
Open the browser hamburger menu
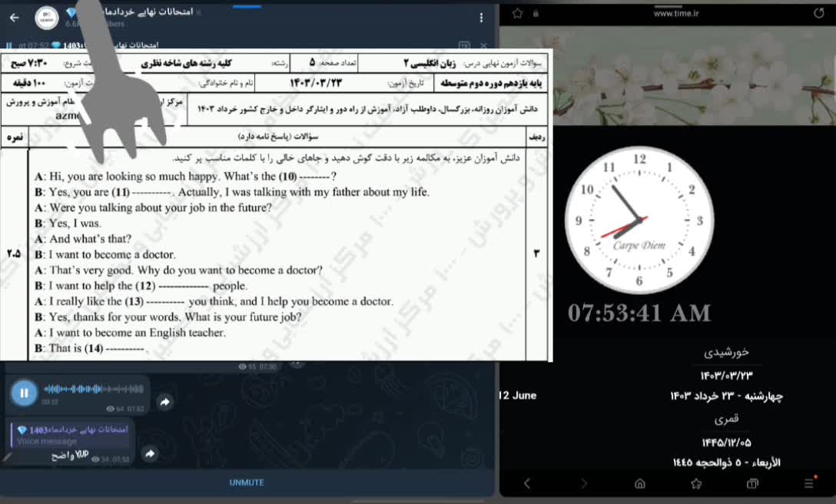click(x=808, y=483)
